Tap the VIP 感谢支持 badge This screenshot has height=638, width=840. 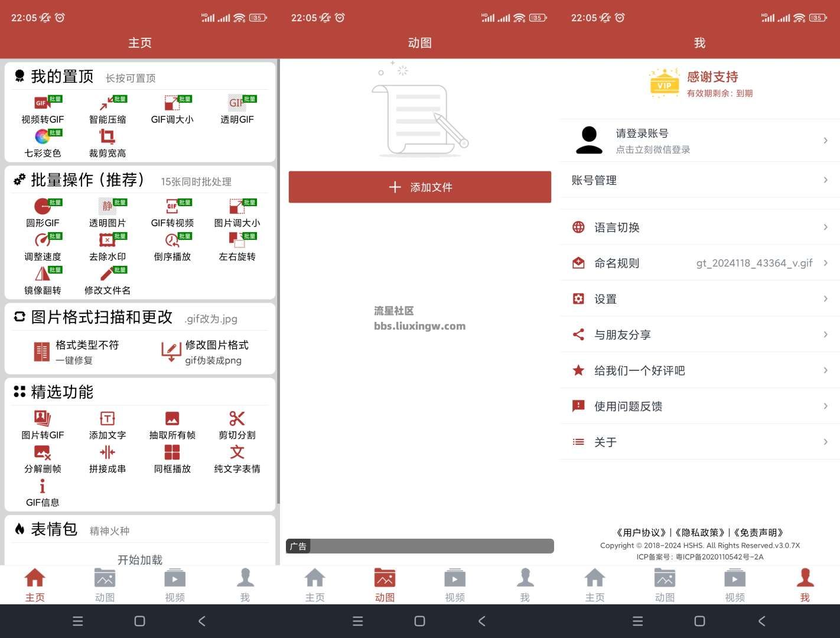(700, 84)
